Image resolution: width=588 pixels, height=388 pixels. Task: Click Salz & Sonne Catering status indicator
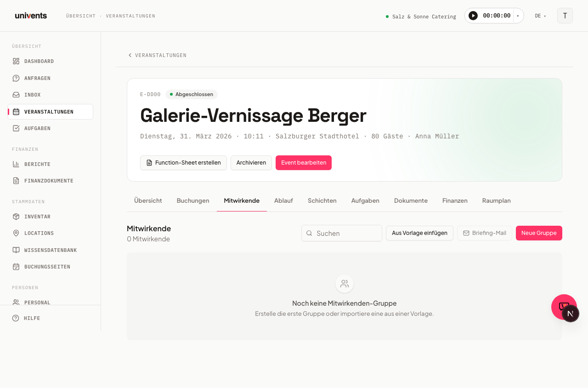click(x=421, y=17)
